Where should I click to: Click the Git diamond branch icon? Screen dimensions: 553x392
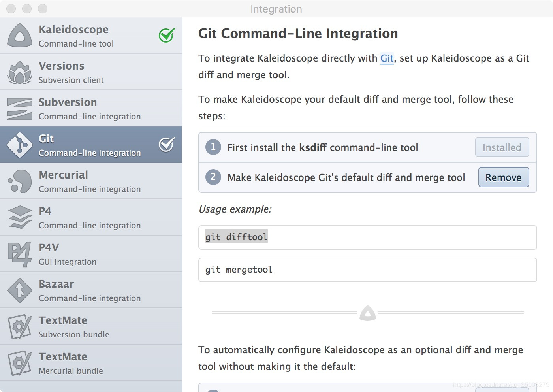pos(20,145)
